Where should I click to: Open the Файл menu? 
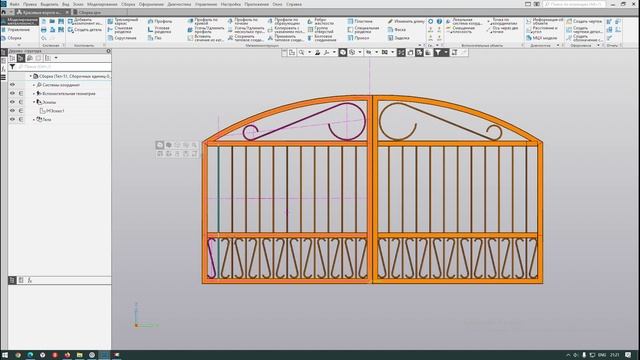tap(14, 4)
